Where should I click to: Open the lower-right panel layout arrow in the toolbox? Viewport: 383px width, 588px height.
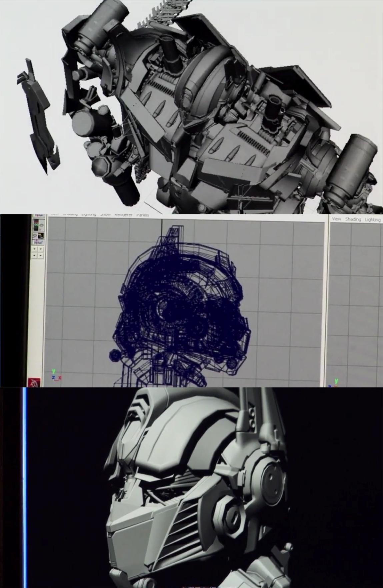pos(40,256)
